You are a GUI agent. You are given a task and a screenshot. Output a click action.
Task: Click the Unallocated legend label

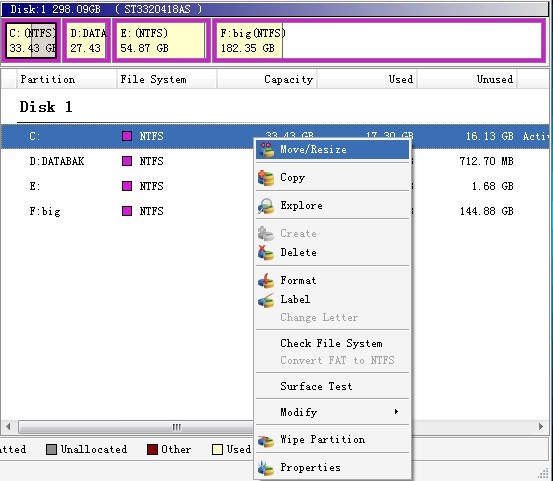click(94, 449)
